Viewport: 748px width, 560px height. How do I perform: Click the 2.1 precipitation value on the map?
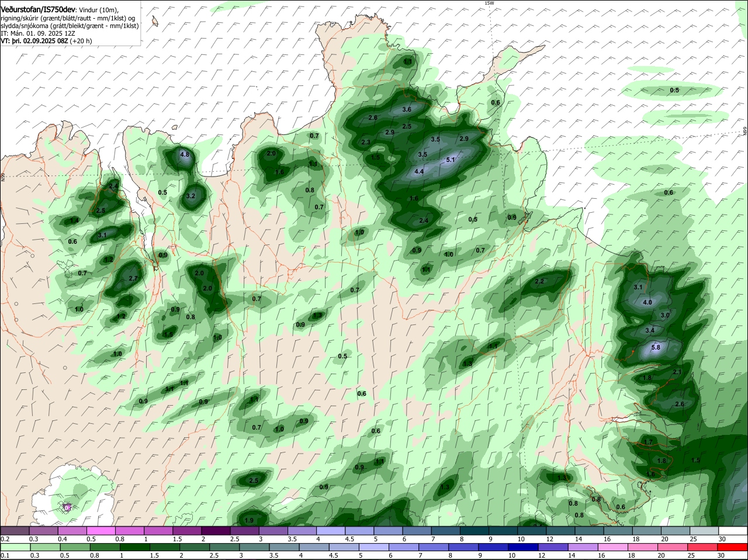tap(677, 372)
